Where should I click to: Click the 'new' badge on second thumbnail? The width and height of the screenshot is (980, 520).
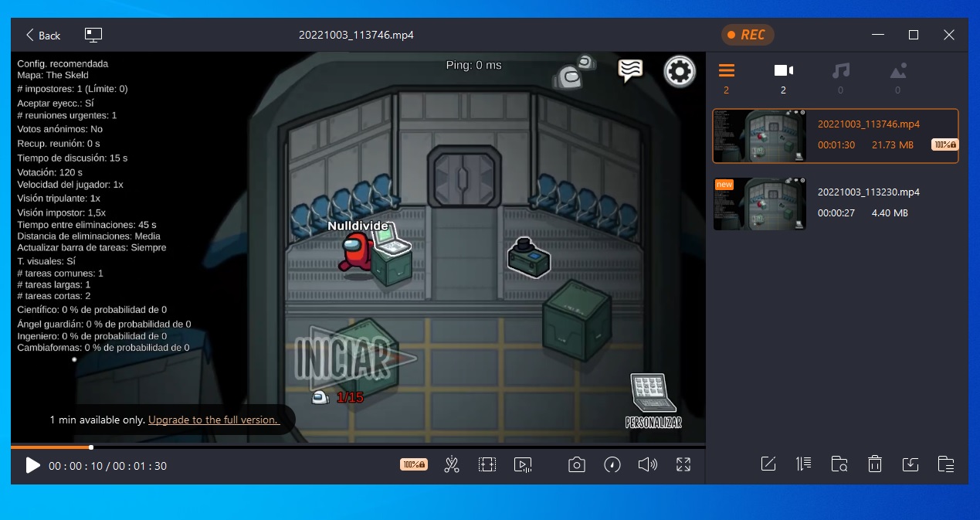point(724,184)
